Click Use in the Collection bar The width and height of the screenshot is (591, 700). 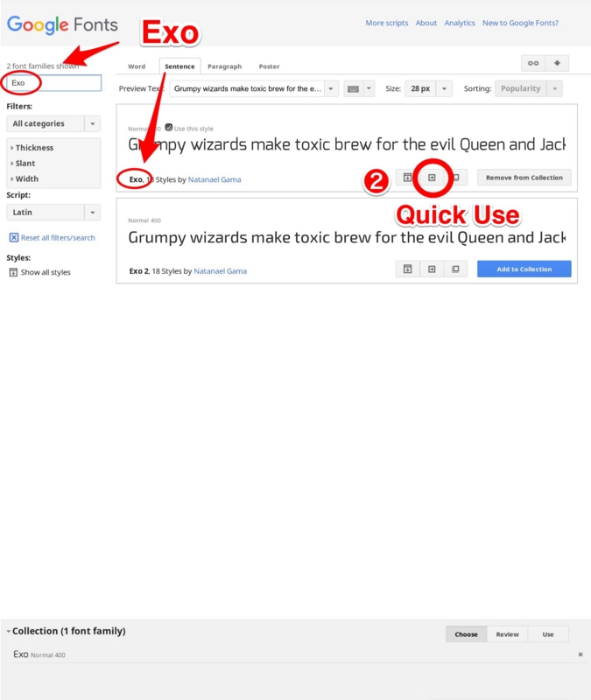[548, 634]
